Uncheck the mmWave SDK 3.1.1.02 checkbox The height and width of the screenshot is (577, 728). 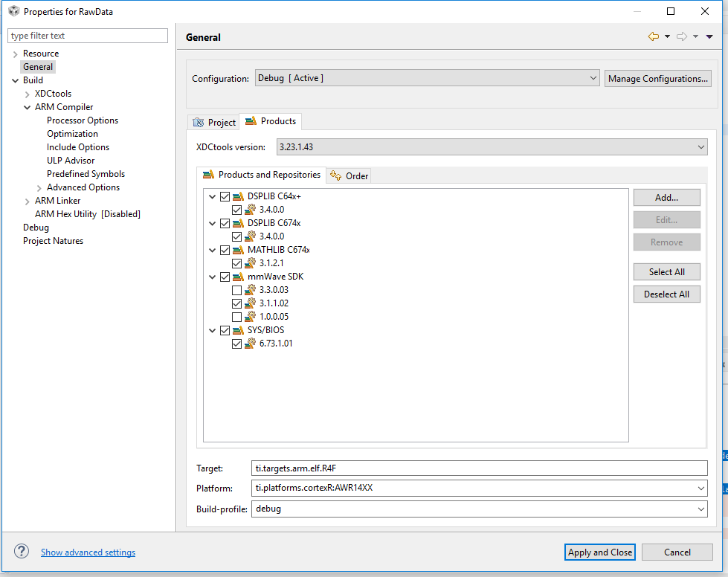(x=236, y=303)
